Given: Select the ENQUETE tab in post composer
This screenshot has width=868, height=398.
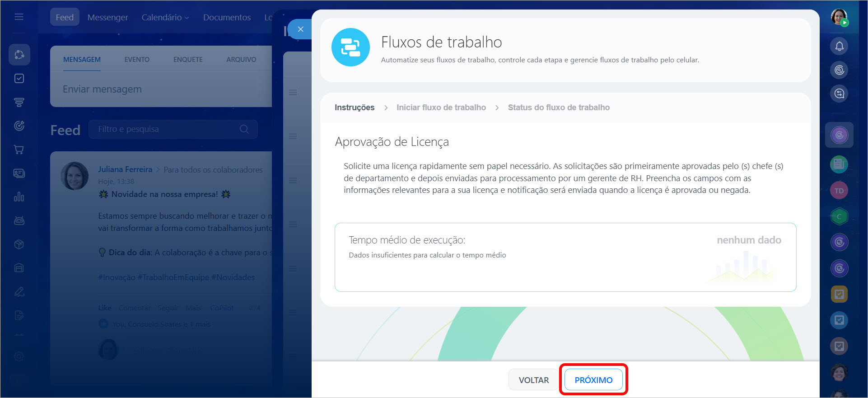Looking at the screenshot, I should pyautogui.click(x=188, y=60).
